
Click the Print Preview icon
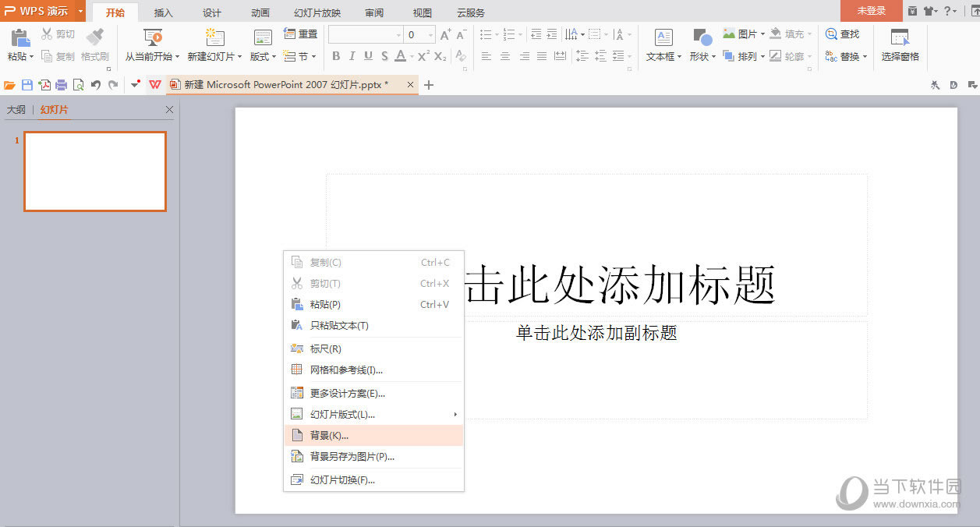coord(78,85)
